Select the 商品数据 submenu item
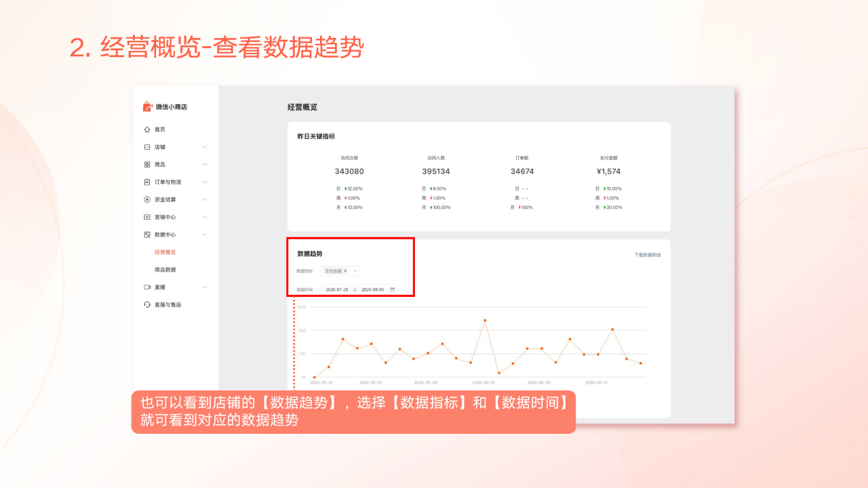 [x=165, y=270]
